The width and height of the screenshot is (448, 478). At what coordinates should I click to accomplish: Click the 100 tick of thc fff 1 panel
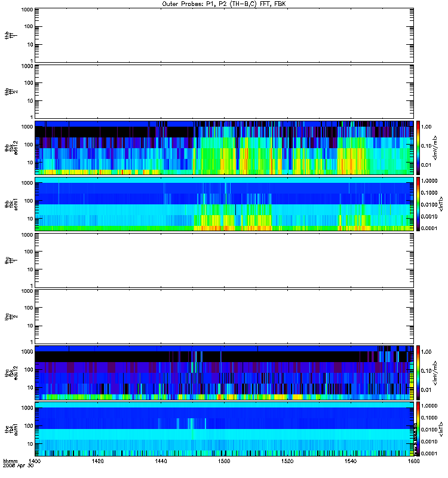click(29, 252)
